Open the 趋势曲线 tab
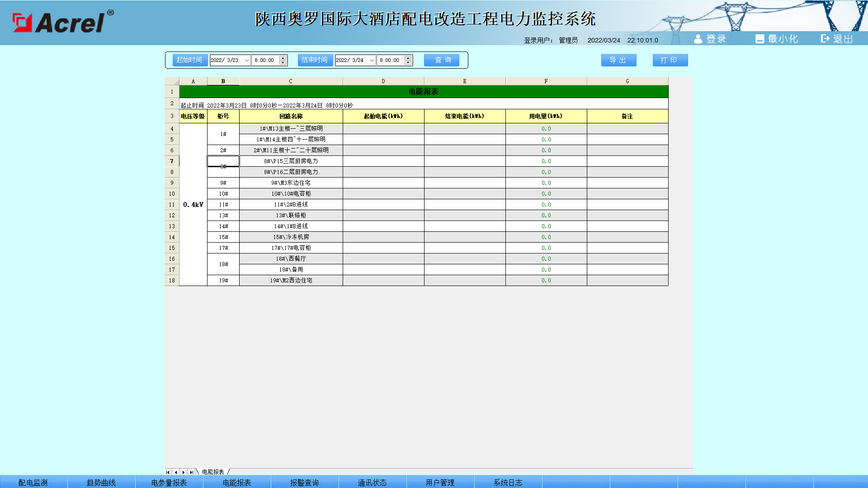 coord(101,482)
